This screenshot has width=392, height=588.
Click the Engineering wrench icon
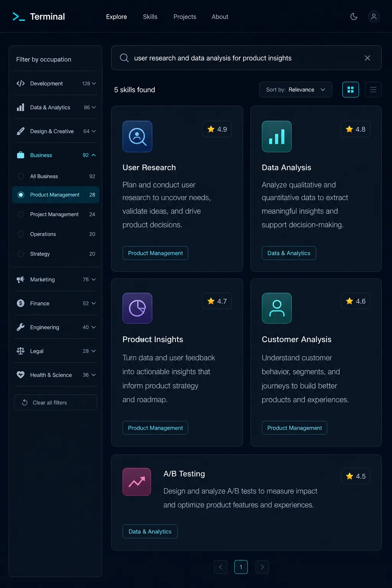point(21,327)
